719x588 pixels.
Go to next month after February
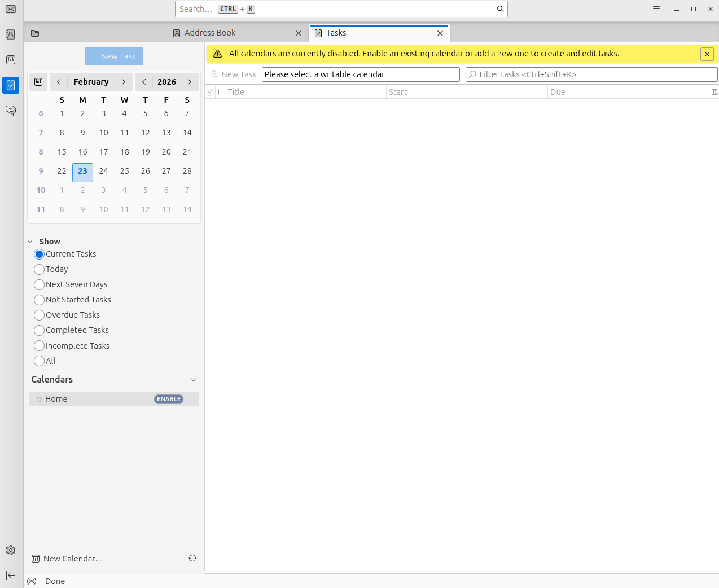pos(124,82)
